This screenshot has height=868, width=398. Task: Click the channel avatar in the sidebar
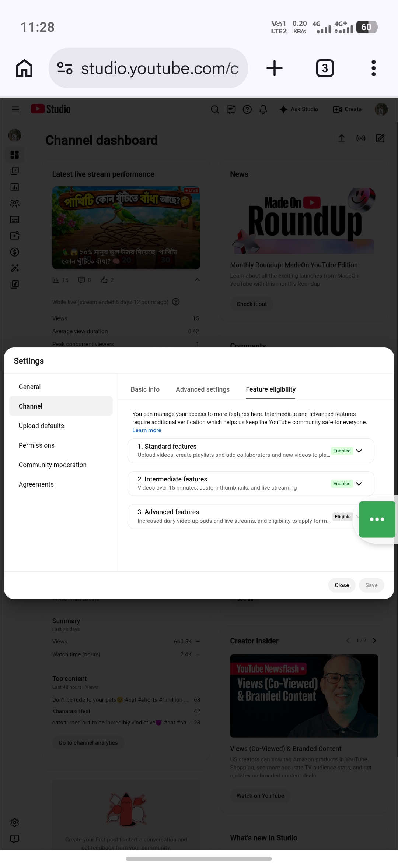tap(15, 135)
